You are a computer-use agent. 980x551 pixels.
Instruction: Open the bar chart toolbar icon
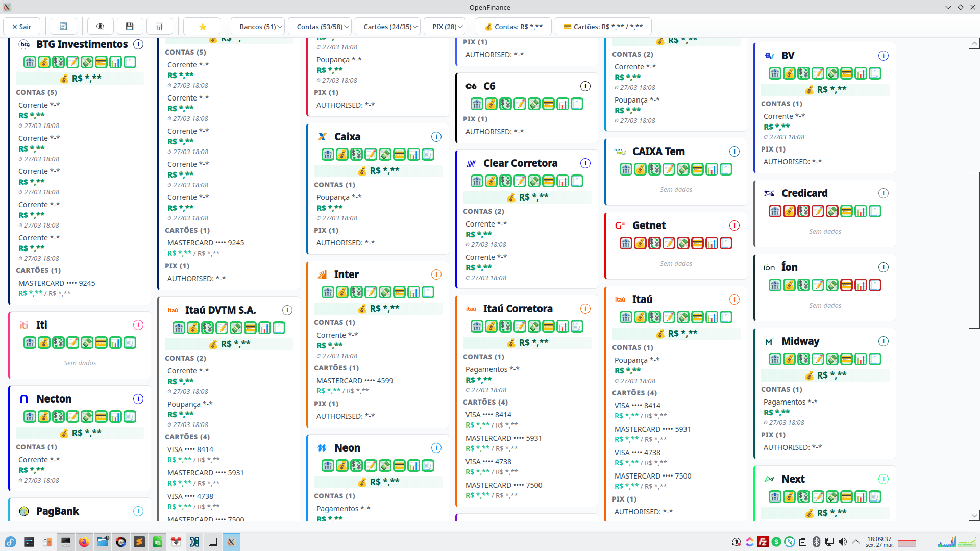pos(159,27)
